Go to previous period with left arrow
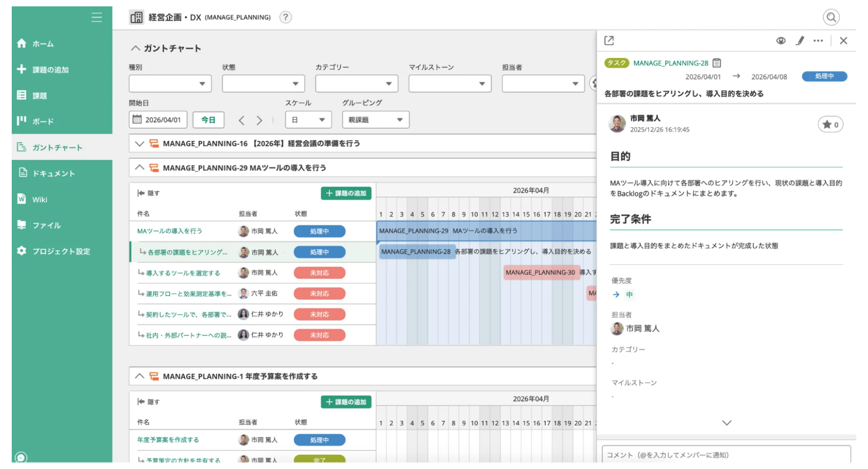This screenshot has width=868, height=469. click(241, 120)
